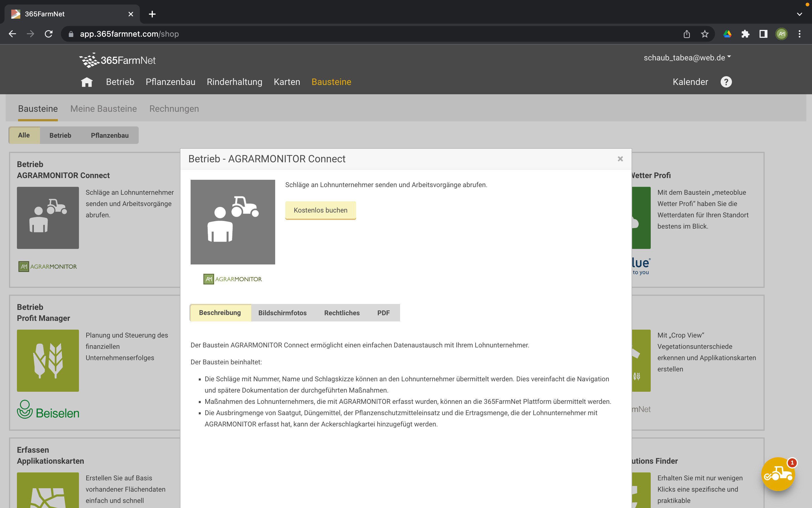Open the Chrome profile avatar

(782, 34)
